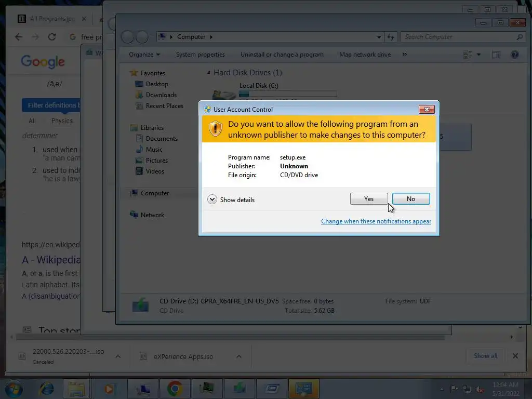Select Videos library
The width and height of the screenshot is (532, 399).
[155, 171]
